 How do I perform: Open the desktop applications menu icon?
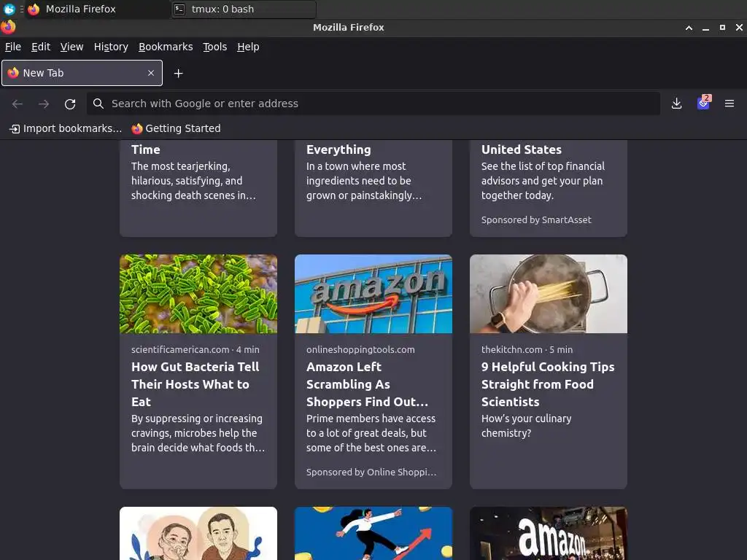[x=9, y=9]
